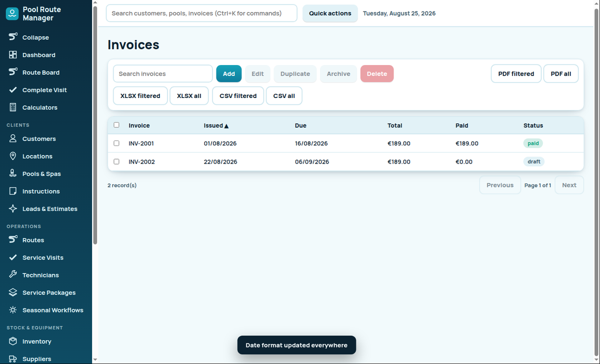Click the XLSX all button

[189, 96]
